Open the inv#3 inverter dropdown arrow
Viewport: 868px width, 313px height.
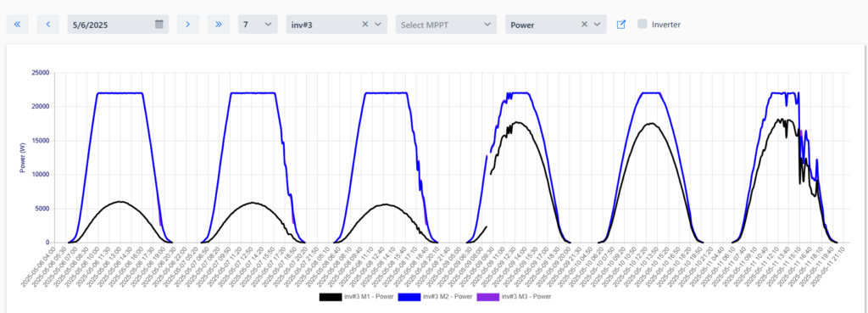pos(378,25)
